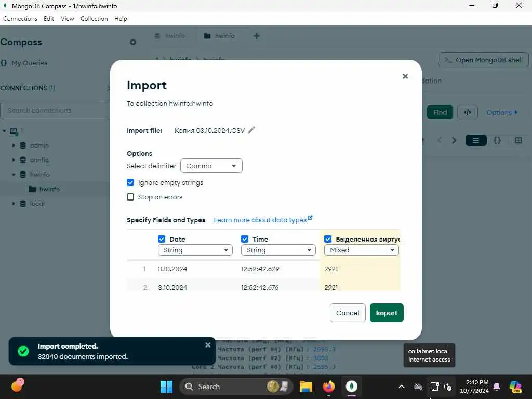532x399 pixels.
Task: Collapse connection 1 tree node
Action: point(4,131)
